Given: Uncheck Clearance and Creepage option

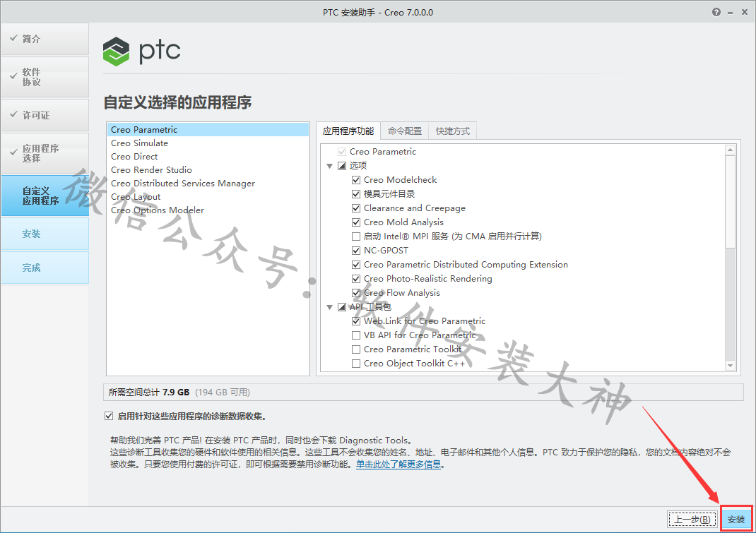Looking at the screenshot, I should click(x=356, y=208).
